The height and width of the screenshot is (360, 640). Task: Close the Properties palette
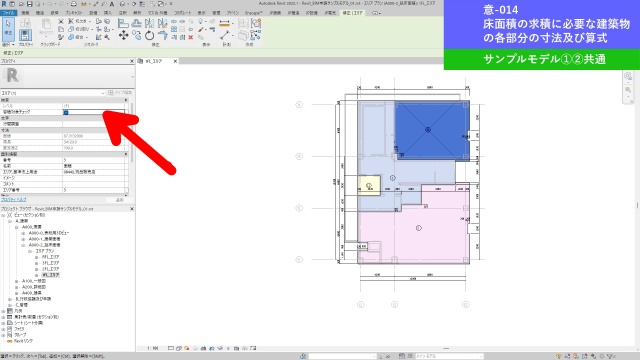click(x=131, y=61)
